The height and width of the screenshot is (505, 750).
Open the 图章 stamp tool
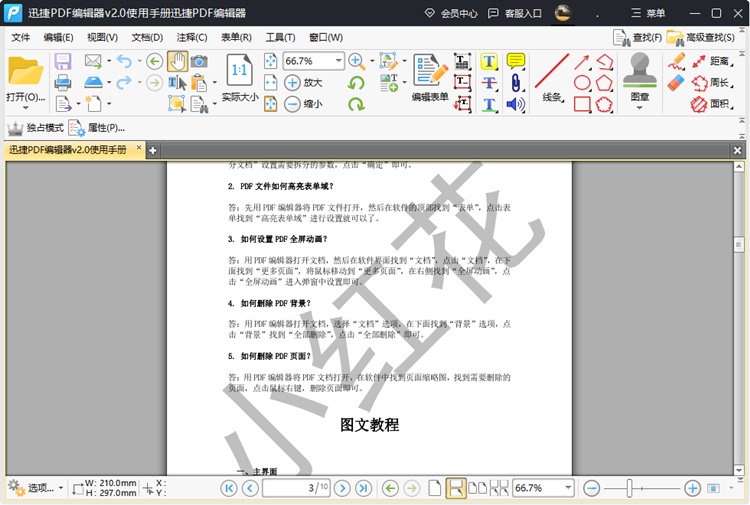pyautogui.click(x=640, y=77)
